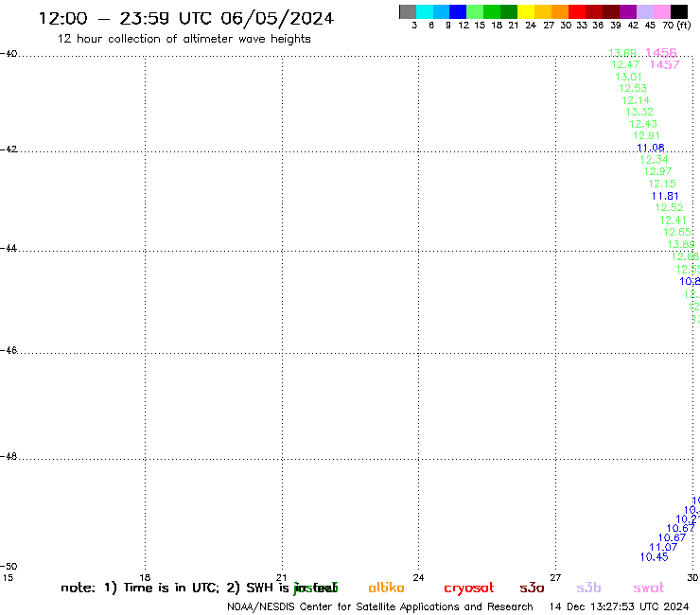
Task: Select the 's3b' satellite legend label
Action: tap(588, 588)
